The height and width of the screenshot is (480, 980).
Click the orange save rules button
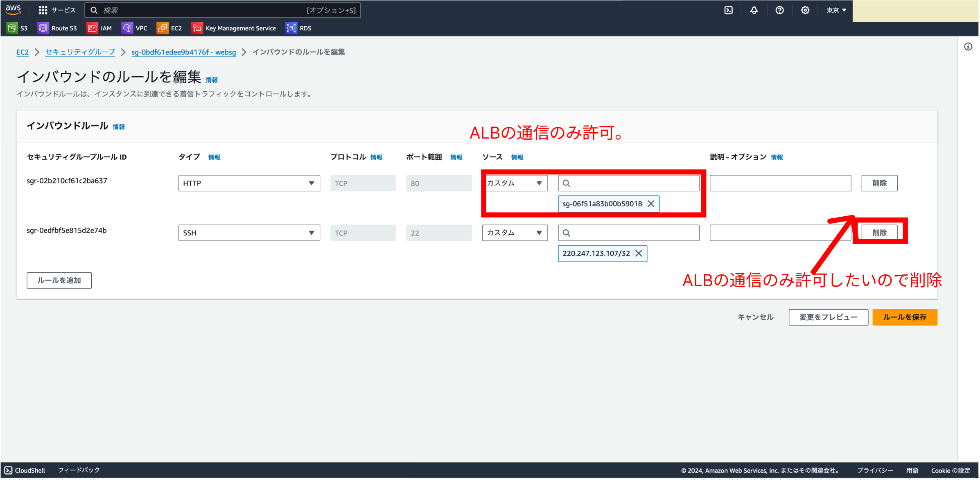tap(905, 317)
